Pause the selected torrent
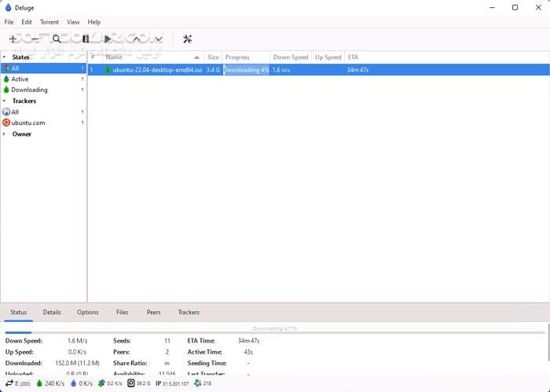This screenshot has height=392, width=550. click(x=86, y=38)
